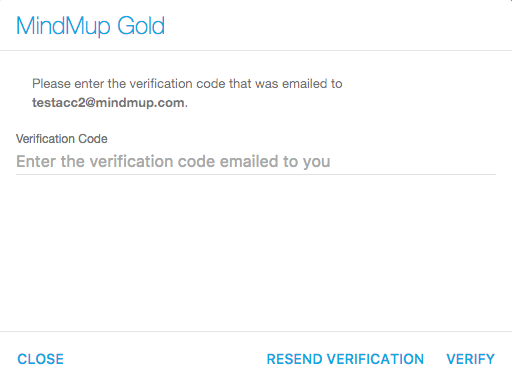Viewport: 512px width, 383px height.
Task: Click the 'MindMup' word in the title
Action: [63, 26]
